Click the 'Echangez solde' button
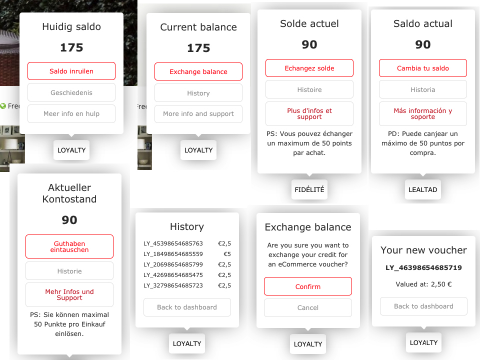Image resolution: width=480 pixels, height=360 pixels. tap(309, 68)
